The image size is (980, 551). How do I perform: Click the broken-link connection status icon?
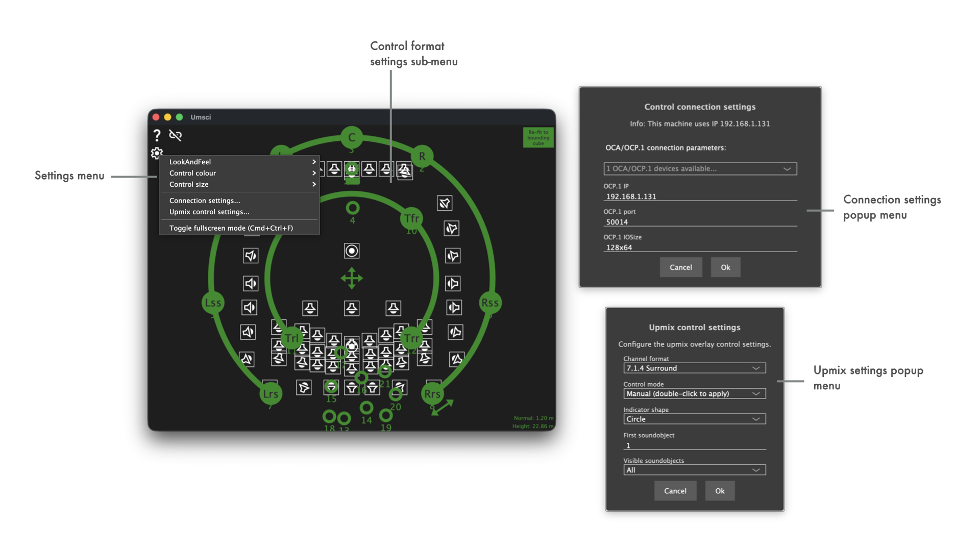pyautogui.click(x=175, y=135)
